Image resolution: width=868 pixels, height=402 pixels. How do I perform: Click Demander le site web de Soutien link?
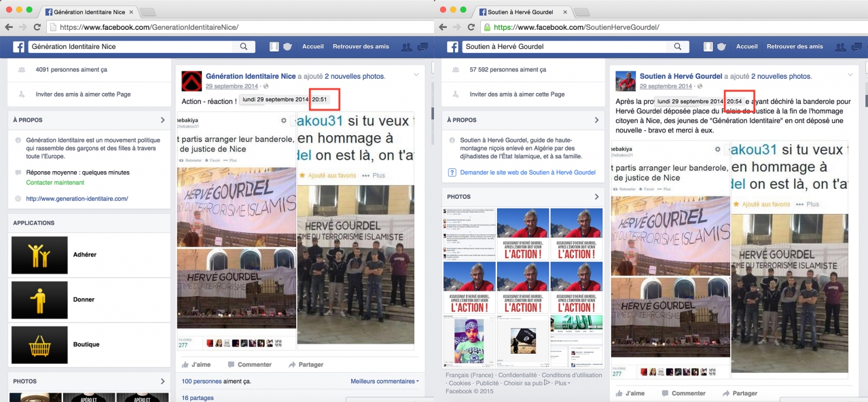[x=528, y=172]
